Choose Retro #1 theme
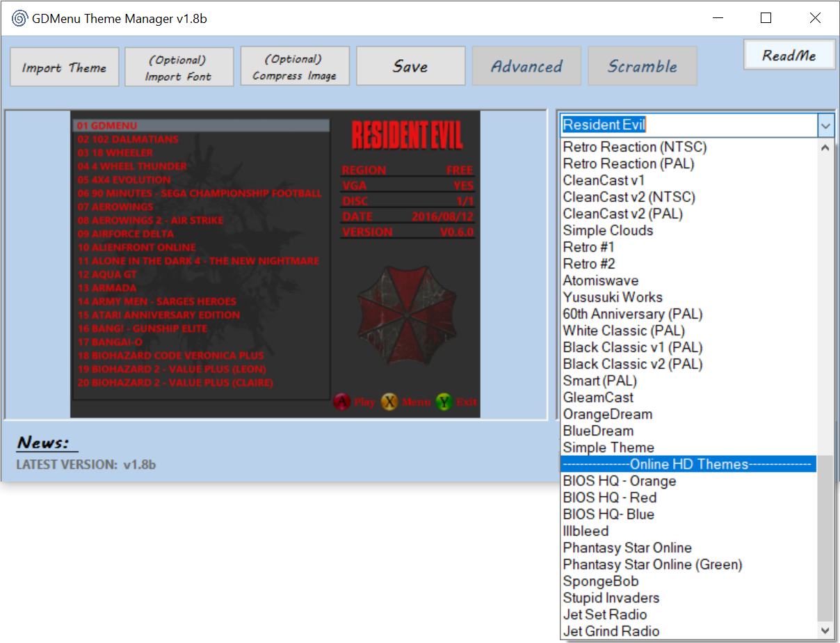 pyautogui.click(x=688, y=247)
